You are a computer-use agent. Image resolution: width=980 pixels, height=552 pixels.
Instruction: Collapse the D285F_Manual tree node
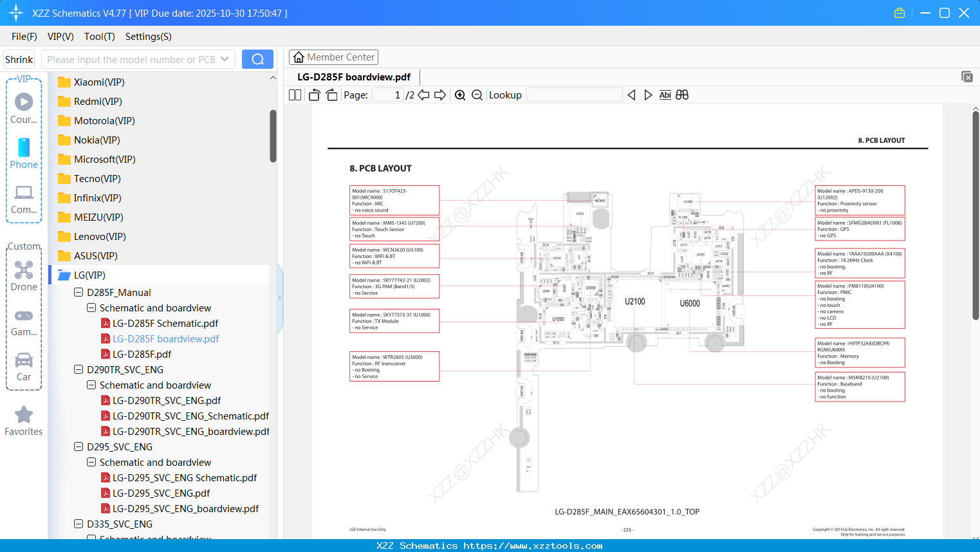78,292
